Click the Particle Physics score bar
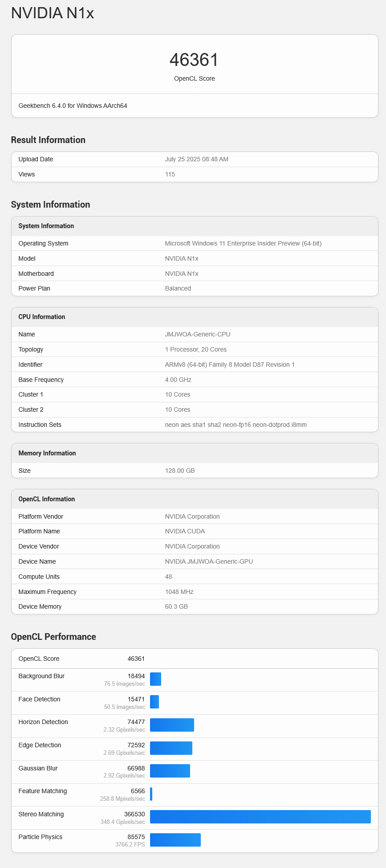The width and height of the screenshot is (386, 868). click(175, 839)
